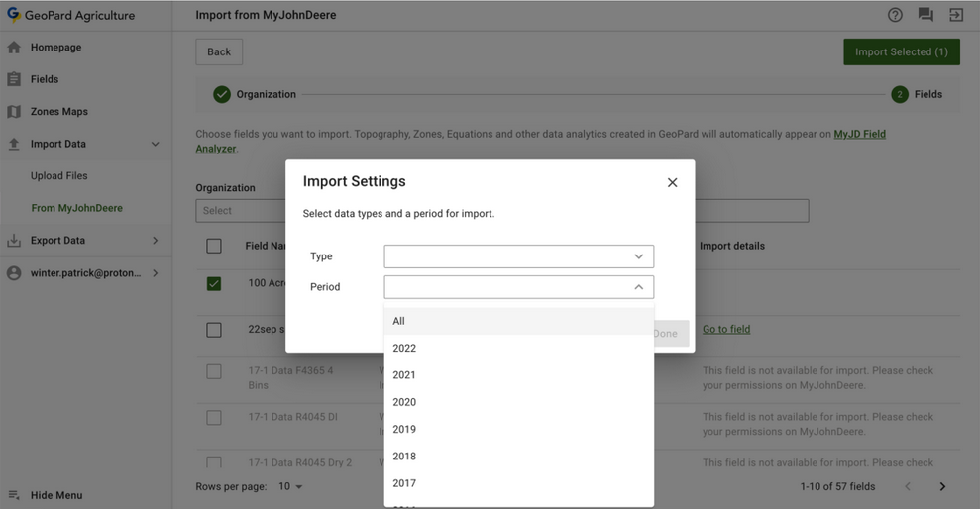Click the Zones Maps map icon

tap(14, 112)
